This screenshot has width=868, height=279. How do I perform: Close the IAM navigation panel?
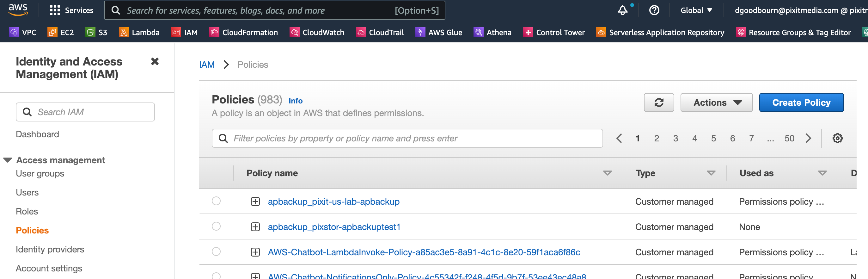tap(155, 61)
